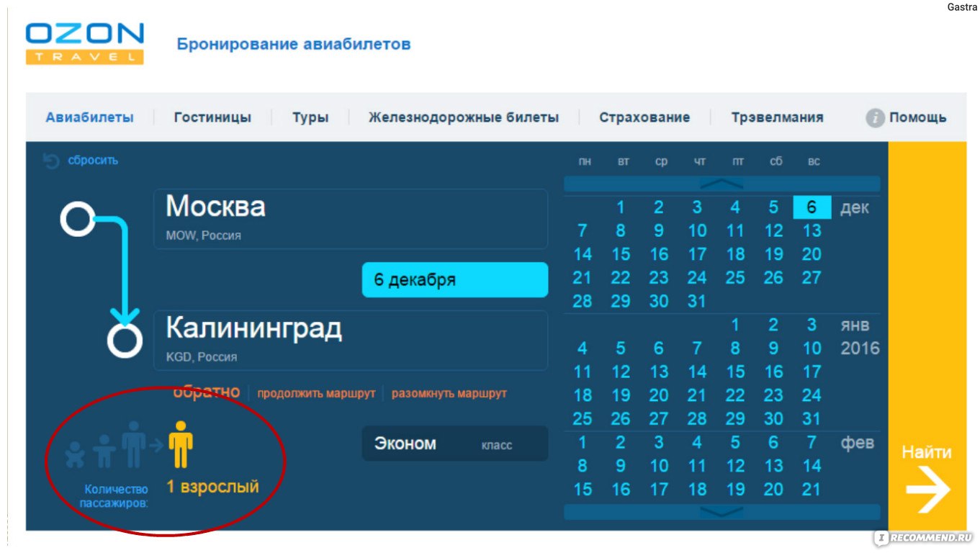Click the Обратно return link

(206, 392)
